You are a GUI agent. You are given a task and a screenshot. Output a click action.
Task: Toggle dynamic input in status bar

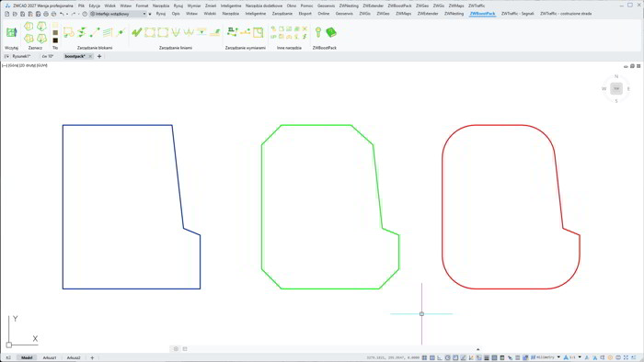click(x=479, y=357)
